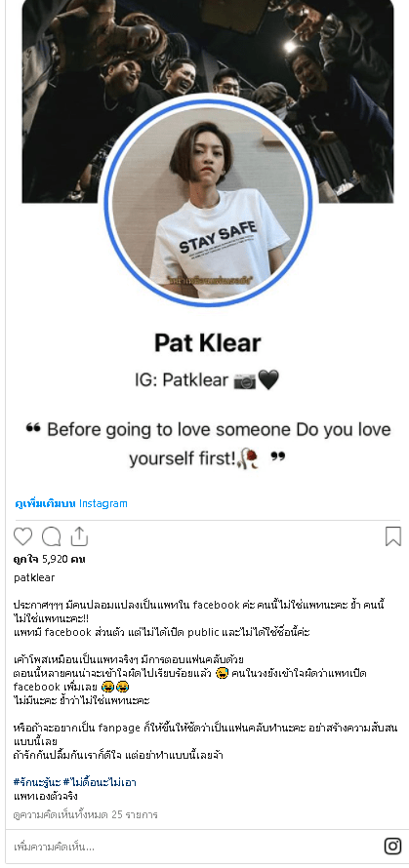This screenshot has width=409, height=868.
Task: Click the black heart emoji
Action: (x=268, y=381)
